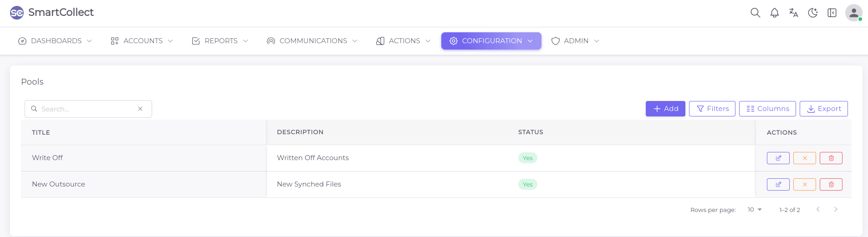Toggle dark mode moon icon
The width and height of the screenshot is (868, 237).
tap(812, 13)
